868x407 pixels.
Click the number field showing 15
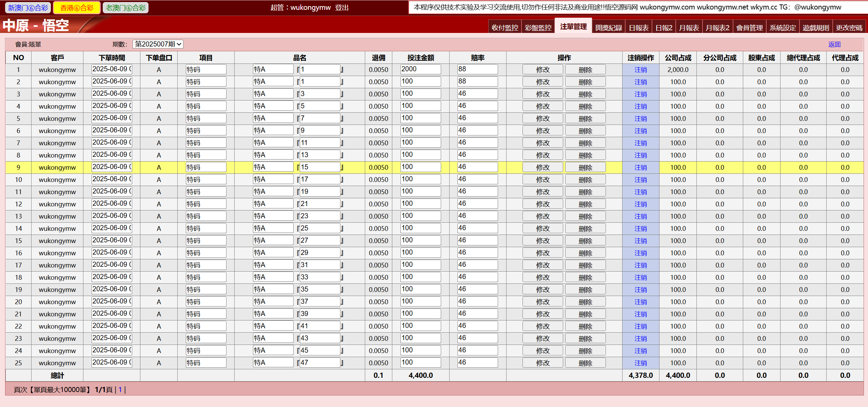320,167
